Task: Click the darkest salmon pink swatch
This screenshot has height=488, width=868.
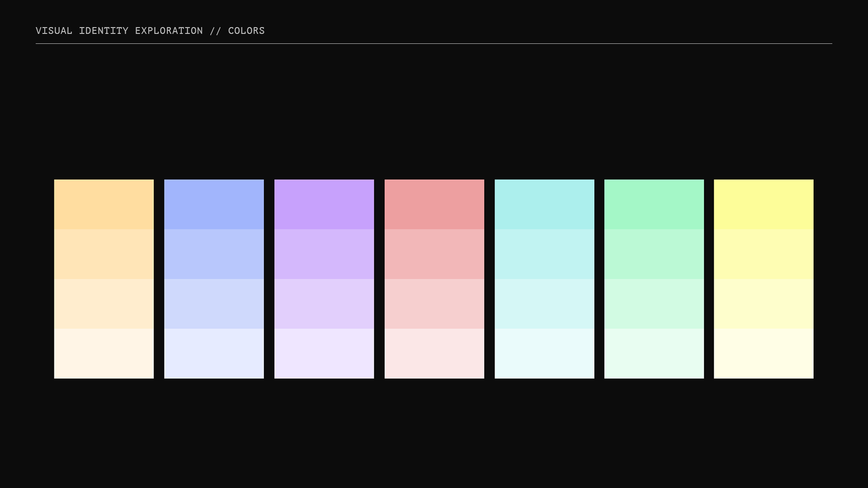Action: coord(434,204)
